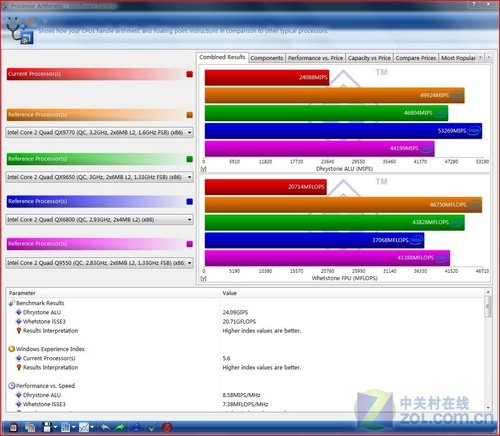
Task: Toggle the red Current Processor(s) checkbox
Action: pyautogui.click(x=190, y=74)
